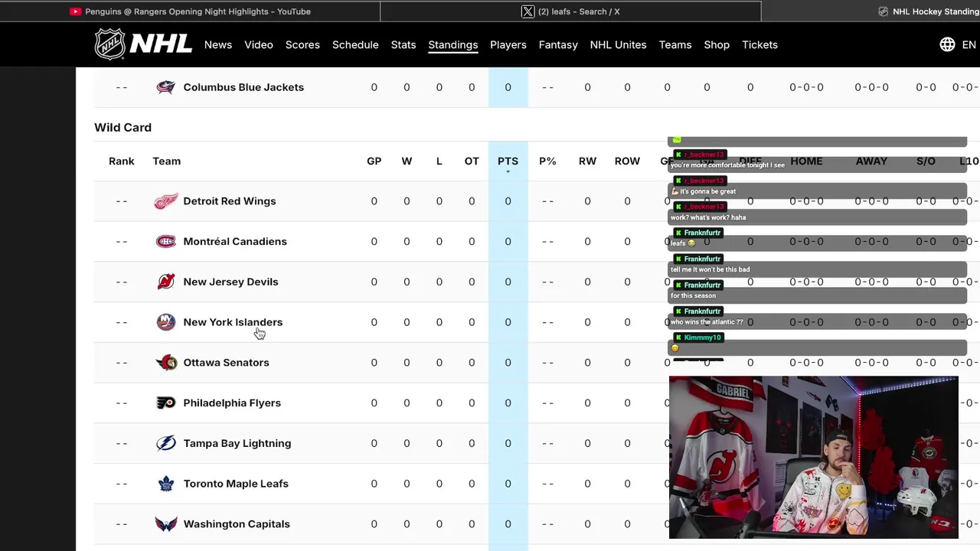Click the streamer webcam overlay
This screenshot has height=551, width=980.
pos(813,457)
